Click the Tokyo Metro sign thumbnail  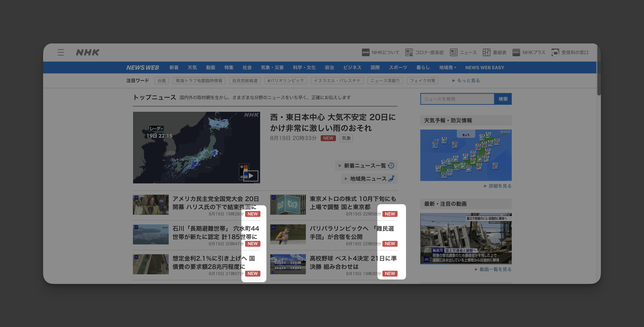coord(288,205)
